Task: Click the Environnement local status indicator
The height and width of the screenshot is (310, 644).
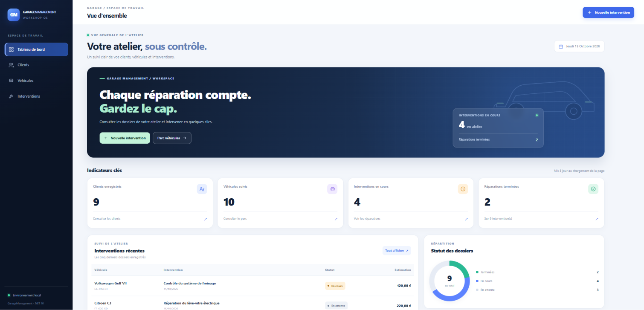Action: click(24, 295)
